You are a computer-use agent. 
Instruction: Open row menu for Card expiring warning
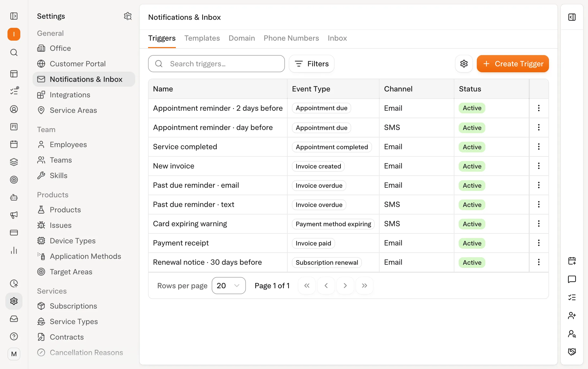coord(539,224)
